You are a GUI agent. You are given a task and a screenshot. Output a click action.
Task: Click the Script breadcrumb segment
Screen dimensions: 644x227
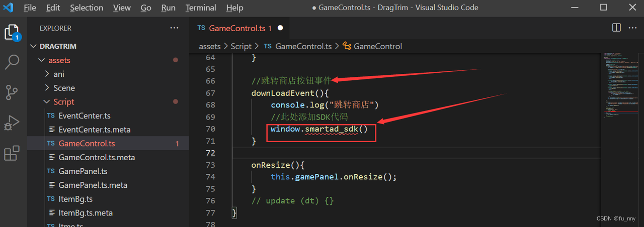[241, 46]
